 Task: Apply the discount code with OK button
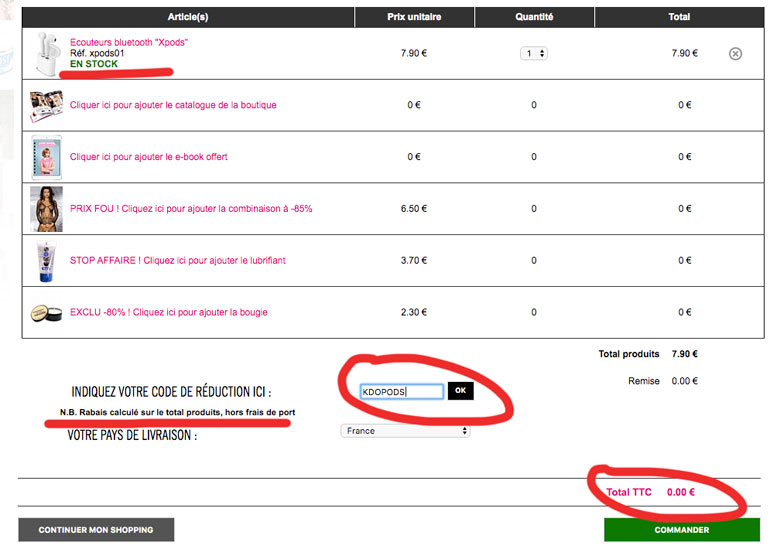(460, 390)
